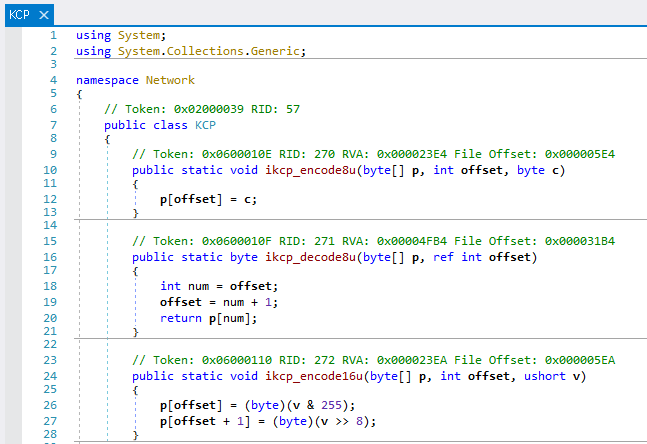Click the System.Collections.Generic namespace reference
Viewport: 647px width, 444px height.
[x=208, y=51]
